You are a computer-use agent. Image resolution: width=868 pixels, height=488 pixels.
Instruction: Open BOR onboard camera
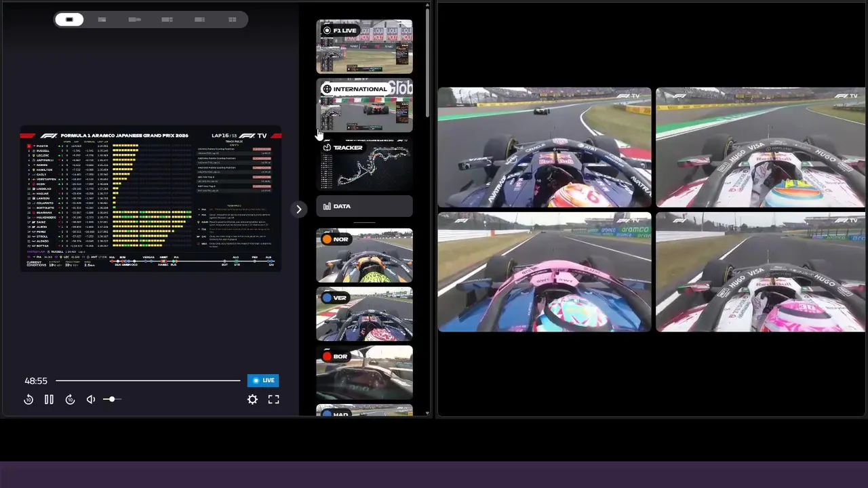(x=364, y=372)
